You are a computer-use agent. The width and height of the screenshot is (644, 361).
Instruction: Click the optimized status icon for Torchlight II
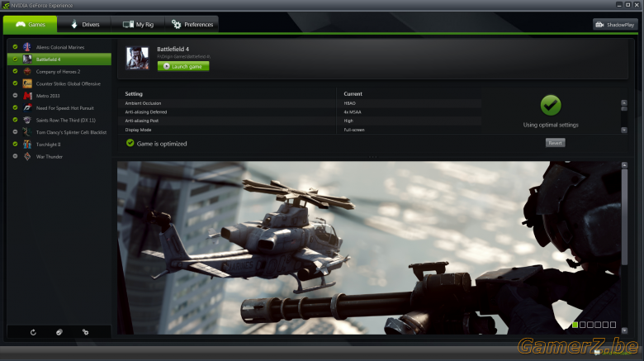point(15,144)
